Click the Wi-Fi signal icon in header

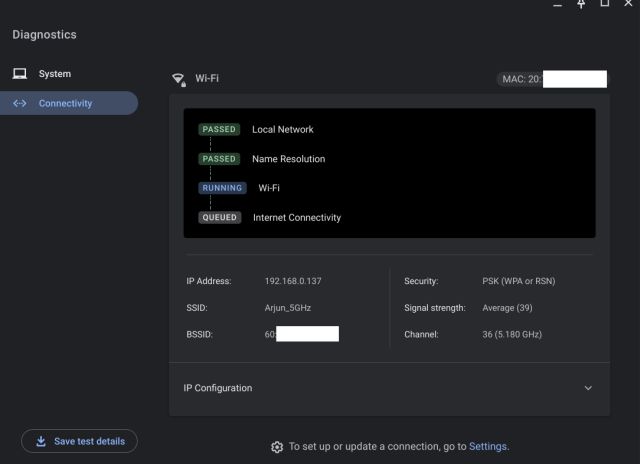[x=179, y=79]
